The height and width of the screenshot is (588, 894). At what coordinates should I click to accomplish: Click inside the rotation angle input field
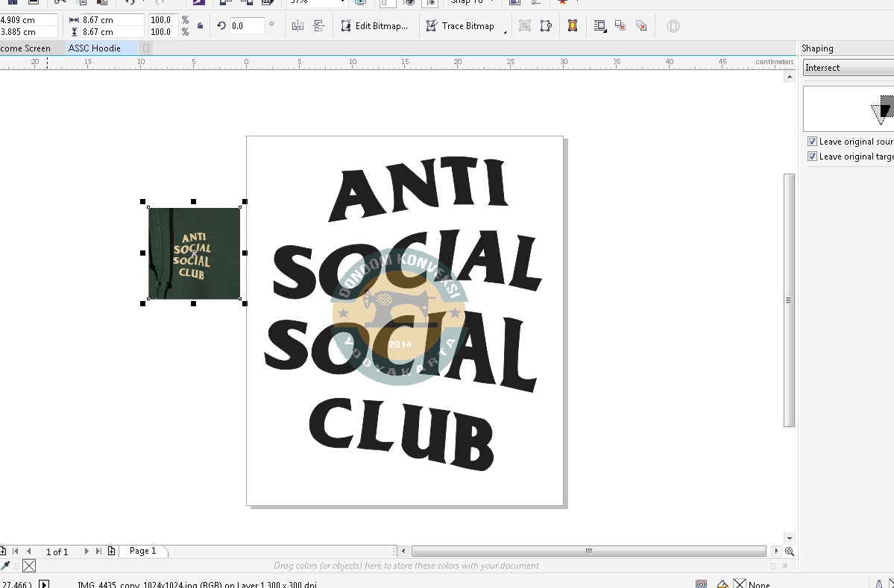click(248, 25)
